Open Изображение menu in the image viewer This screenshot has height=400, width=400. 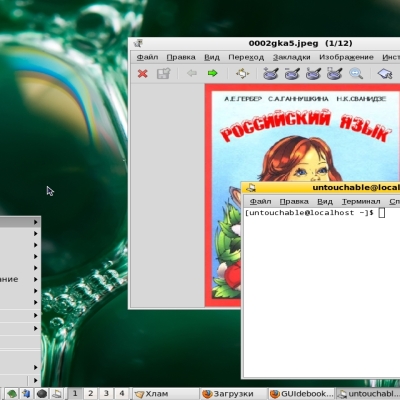point(346,57)
